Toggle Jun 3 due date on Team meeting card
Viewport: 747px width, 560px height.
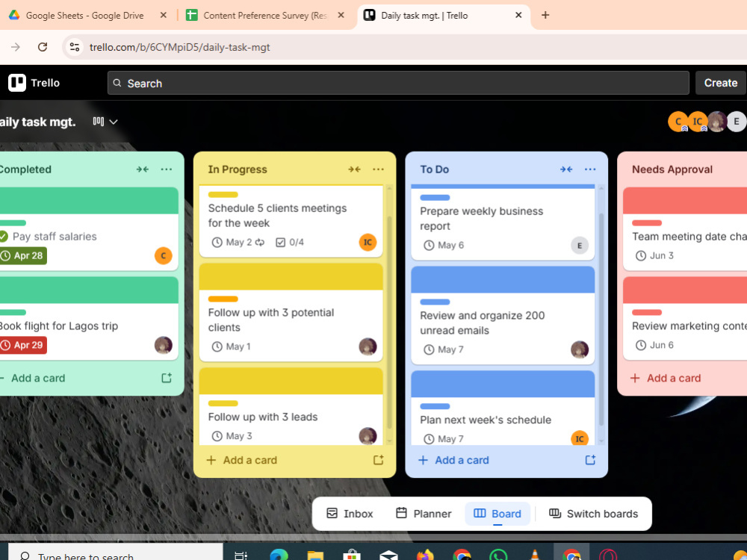[654, 255]
